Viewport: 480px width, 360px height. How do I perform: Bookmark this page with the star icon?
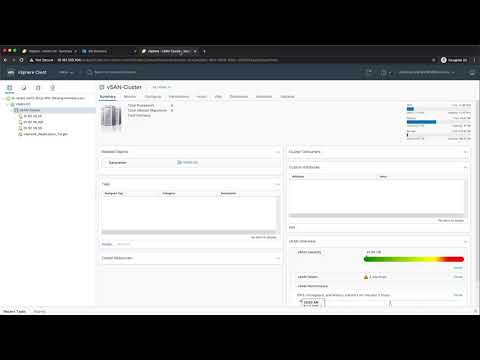(434, 60)
